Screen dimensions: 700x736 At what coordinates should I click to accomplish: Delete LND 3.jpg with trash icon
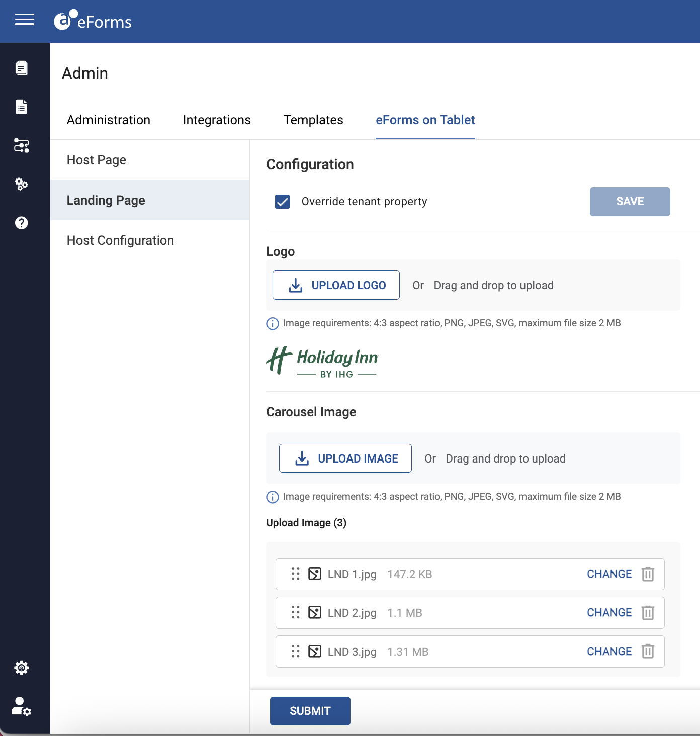coord(648,651)
